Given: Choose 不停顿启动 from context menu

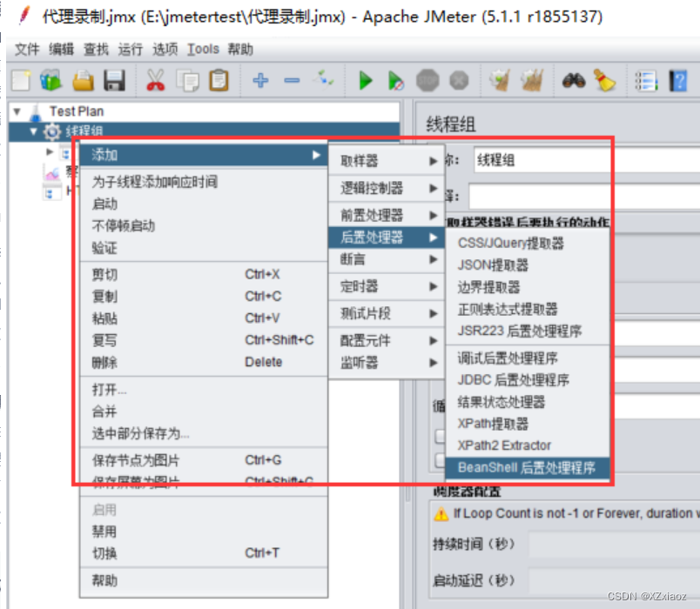Looking at the screenshot, I should click(204, 225).
